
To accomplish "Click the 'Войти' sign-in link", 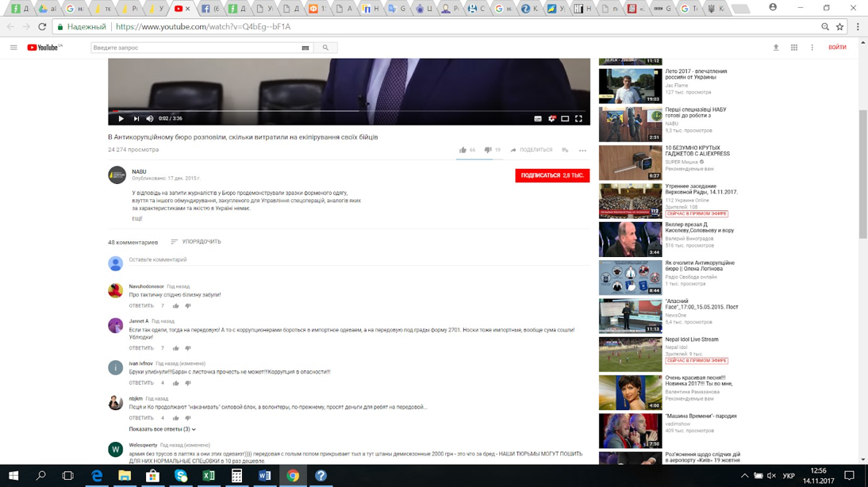I will pyautogui.click(x=837, y=48).
